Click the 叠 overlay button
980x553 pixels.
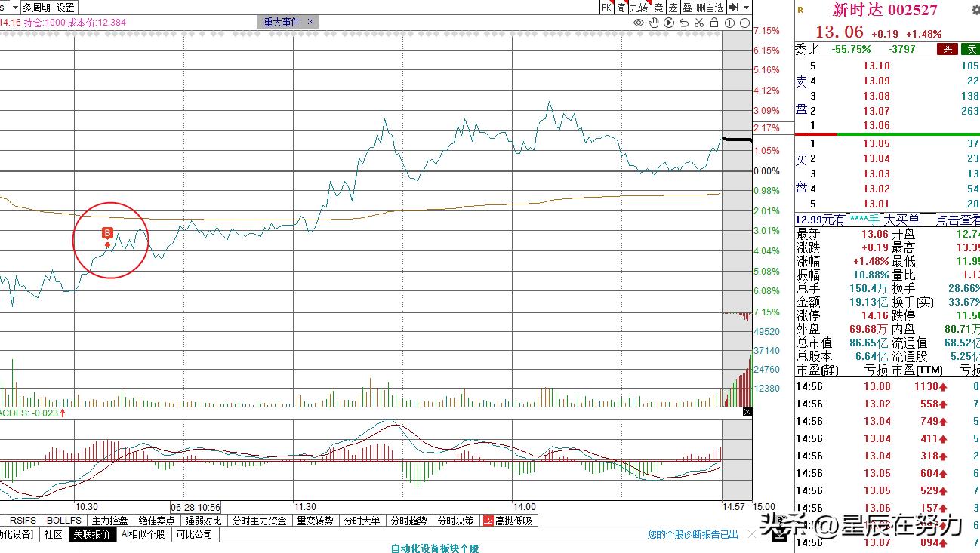(x=687, y=8)
